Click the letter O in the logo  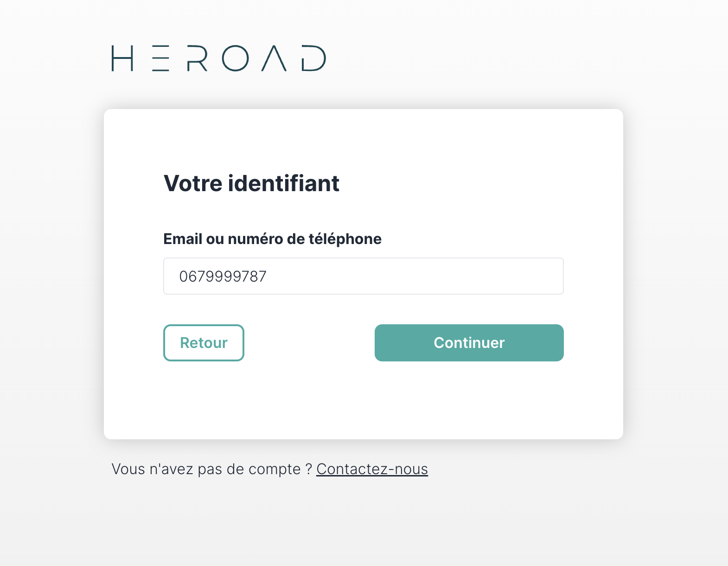point(236,58)
